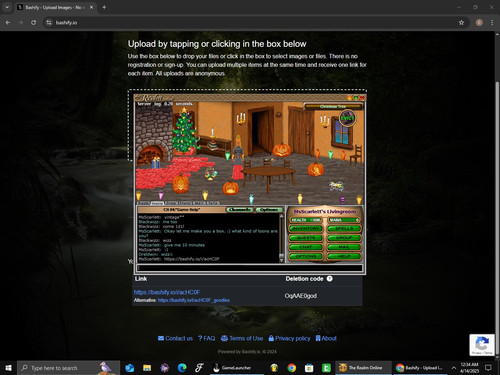This screenshot has width=500, height=375.
Task: Open the Spells panel button
Action: (x=344, y=229)
